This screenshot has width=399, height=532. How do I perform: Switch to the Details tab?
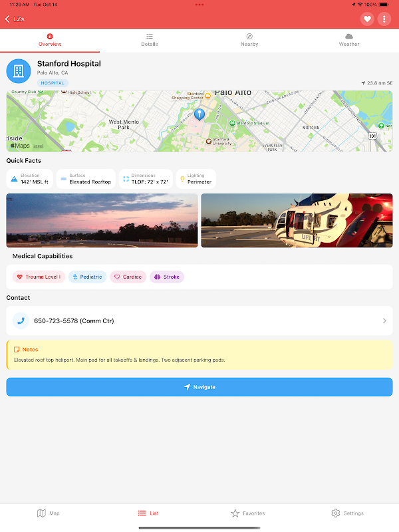pyautogui.click(x=150, y=40)
